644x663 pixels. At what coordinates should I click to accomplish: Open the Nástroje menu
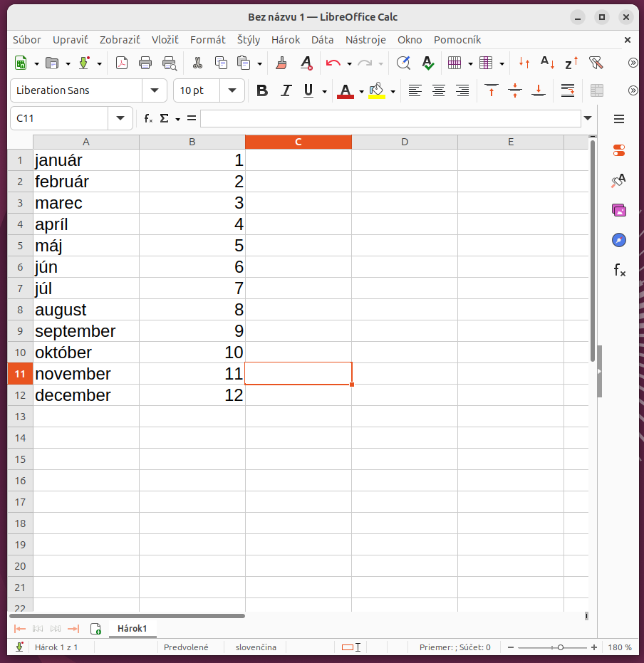365,40
